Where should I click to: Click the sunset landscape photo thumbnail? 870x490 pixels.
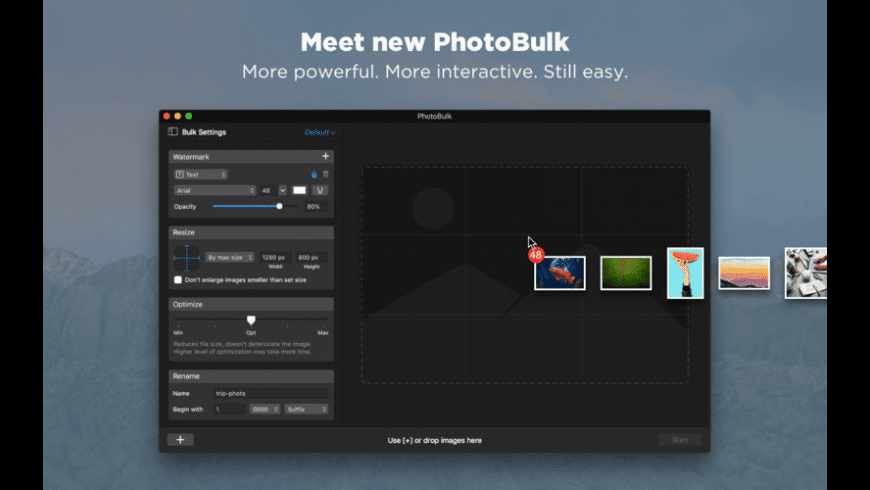click(x=744, y=273)
